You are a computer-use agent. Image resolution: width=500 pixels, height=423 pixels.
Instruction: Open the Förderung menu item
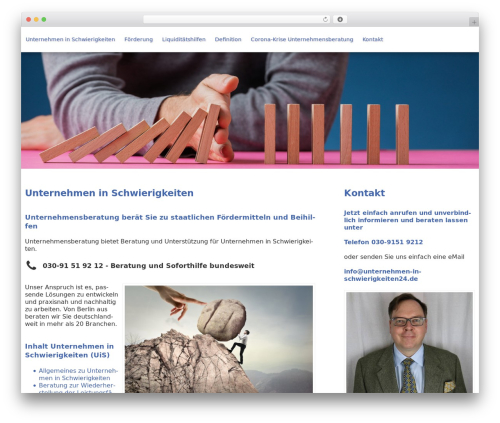139,39
